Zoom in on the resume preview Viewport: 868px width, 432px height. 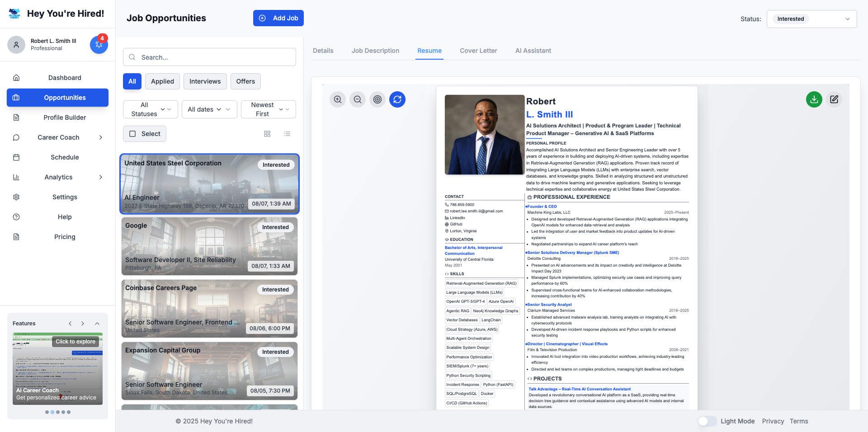(338, 99)
